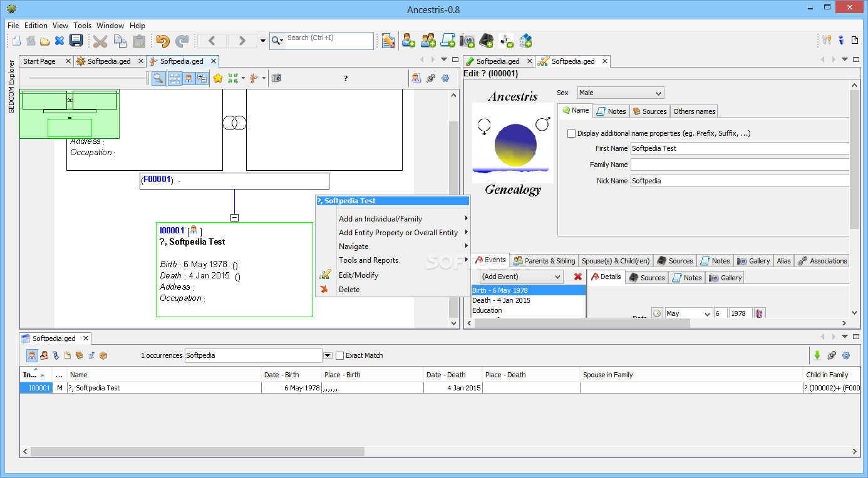Select Death - 4 Jan 2015 event

(529, 300)
